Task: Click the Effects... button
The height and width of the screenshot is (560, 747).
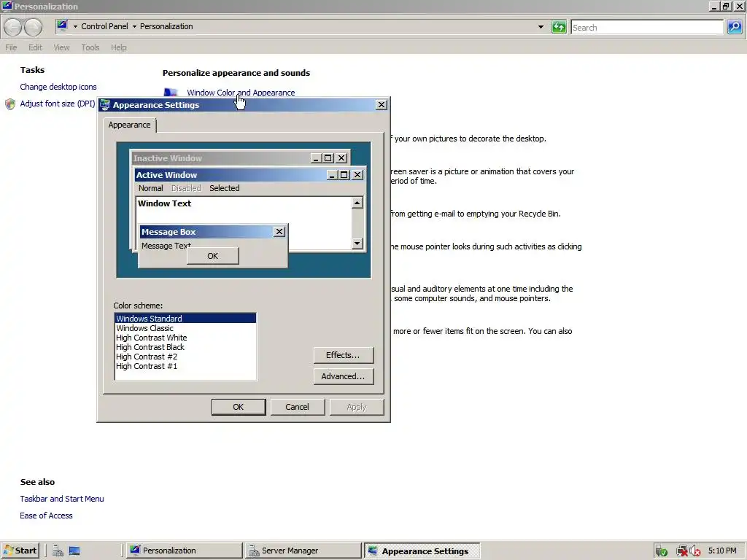Action: coord(343,355)
